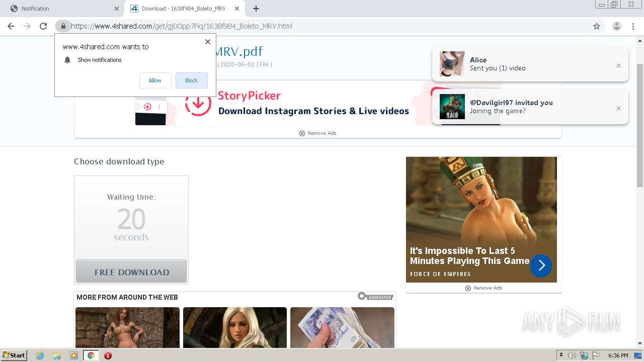Click the menu dots in the StoryPicker banner
Viewport: 644px width, 362px height.
point(159,107)
